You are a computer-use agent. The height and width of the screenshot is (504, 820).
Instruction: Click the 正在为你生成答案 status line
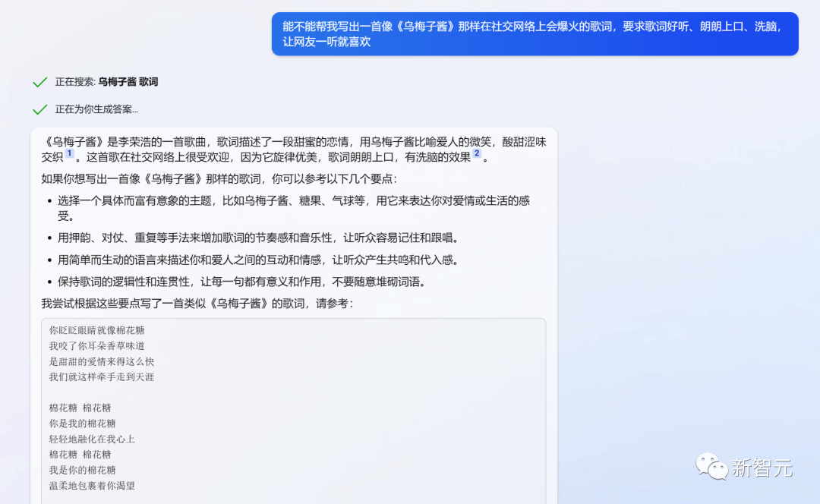96,109
